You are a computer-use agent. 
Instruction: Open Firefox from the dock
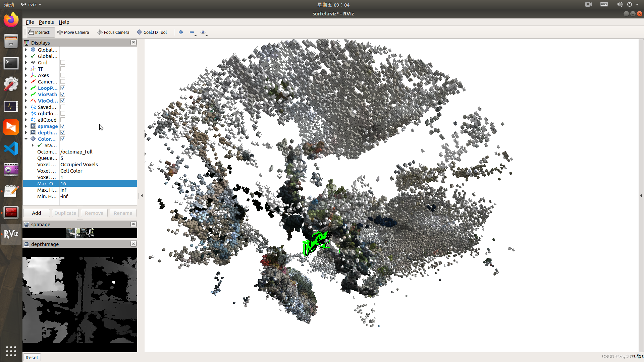coord(11,20)
